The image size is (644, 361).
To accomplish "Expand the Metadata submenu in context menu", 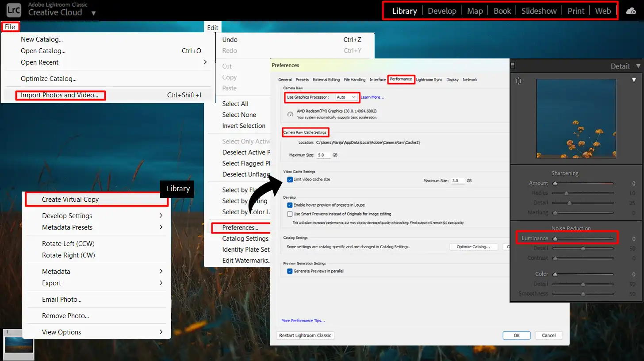I will pos(161,272).
